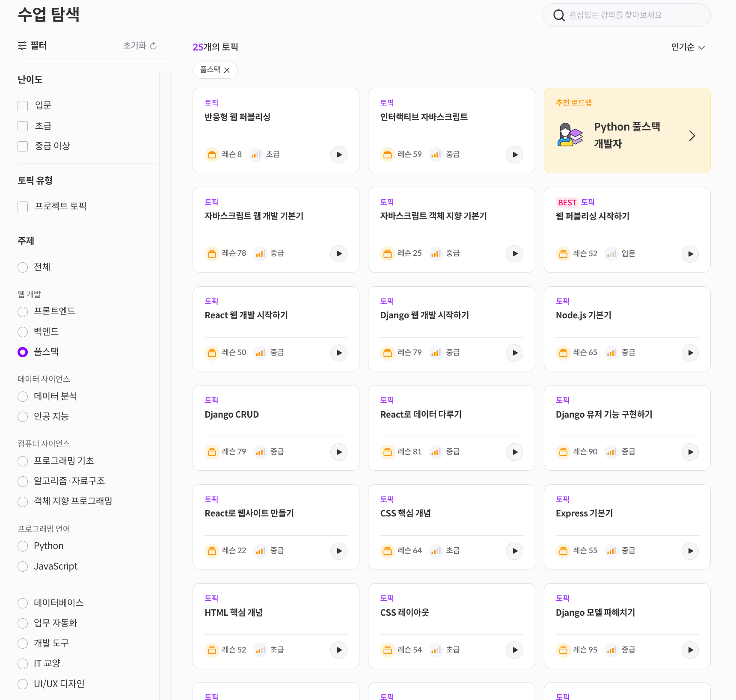Screen dimensions: 736x700
Task: Play React 웹 개발 시작하기 topic
Action: [339, 353]
